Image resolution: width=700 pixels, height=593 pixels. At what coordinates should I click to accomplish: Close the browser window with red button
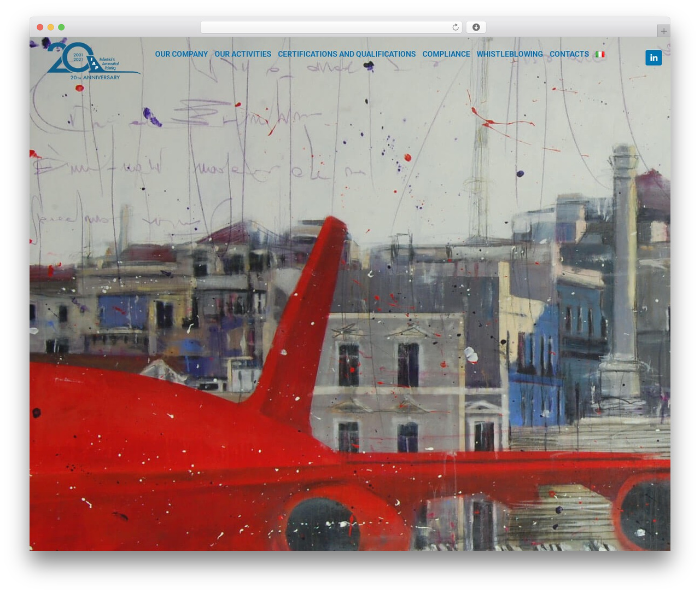[x=40, y=27]
